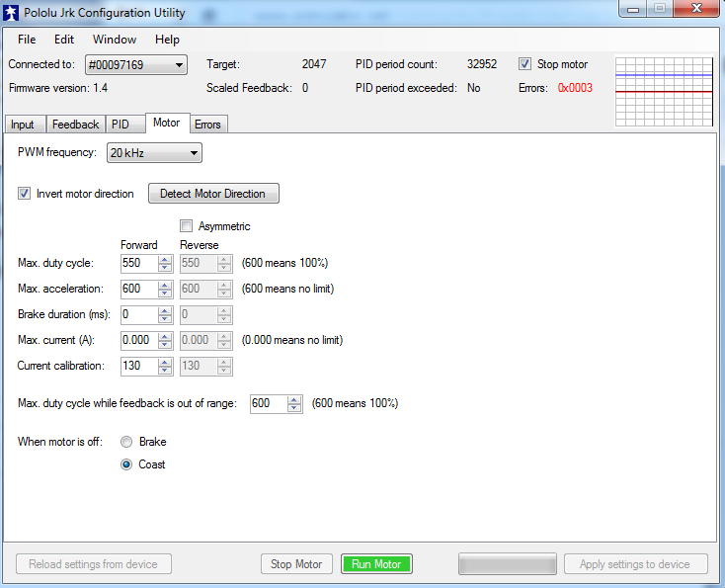This screenshot has width=725, height=588.
Task: Click the Firmware version: 1.4 text
Action: pos(58,88)
